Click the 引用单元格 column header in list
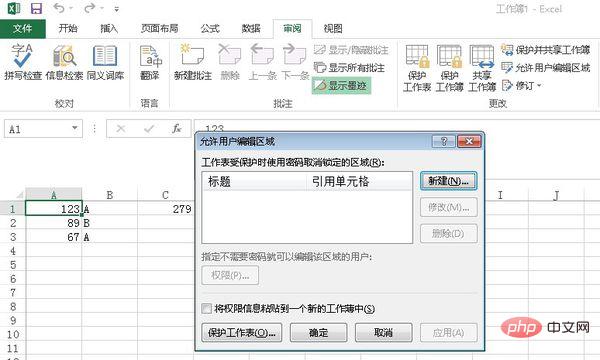The height and width of the screenshot is (360, 600). 359,181
